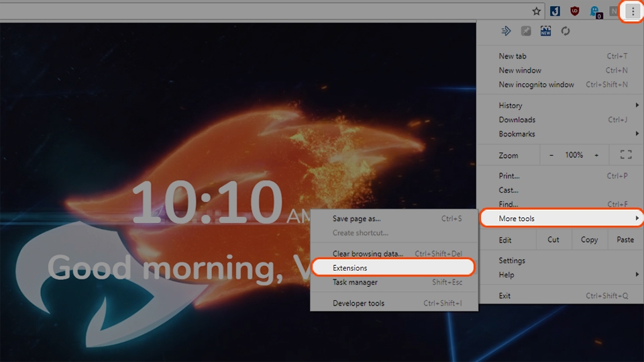Expand the Help submenu
The width and height of the screenshot is (644, 362).
[560, 275]
